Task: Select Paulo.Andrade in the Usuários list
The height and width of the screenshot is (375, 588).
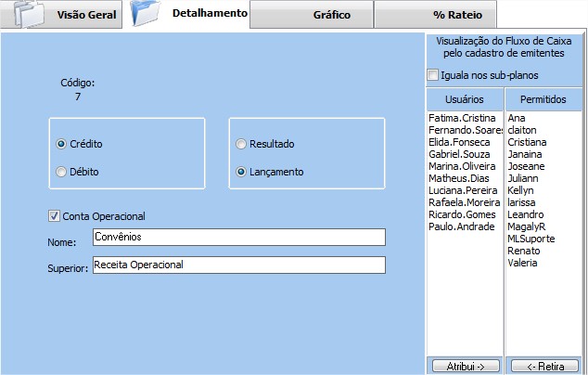Action: pyautogui.click(x=462, y=227)
